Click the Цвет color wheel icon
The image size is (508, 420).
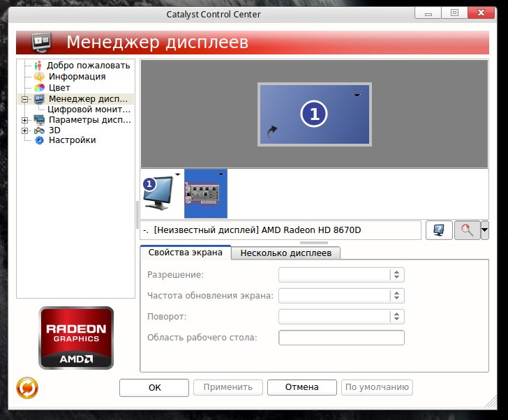pos(39,88)
